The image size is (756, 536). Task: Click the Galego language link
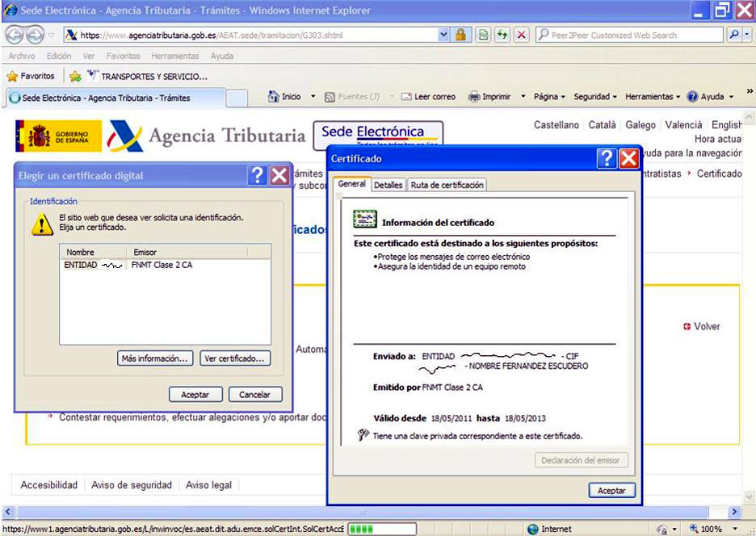coord(640,125)
